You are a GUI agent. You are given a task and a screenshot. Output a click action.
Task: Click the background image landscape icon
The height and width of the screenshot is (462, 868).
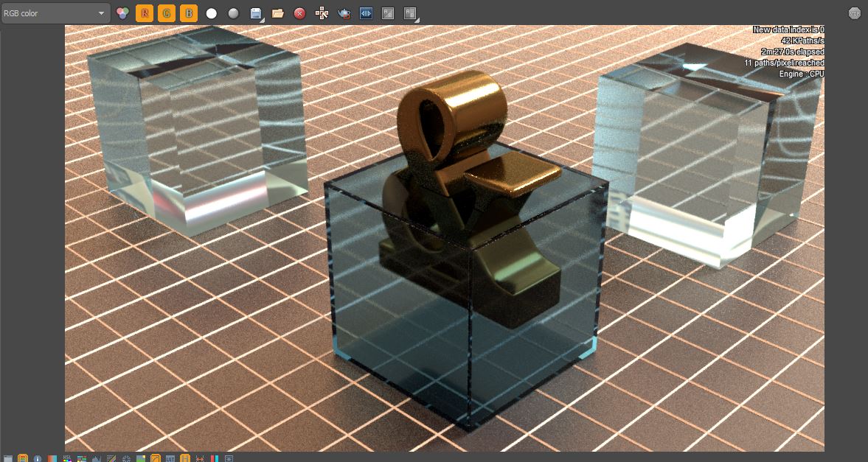(x=141, y=458)
